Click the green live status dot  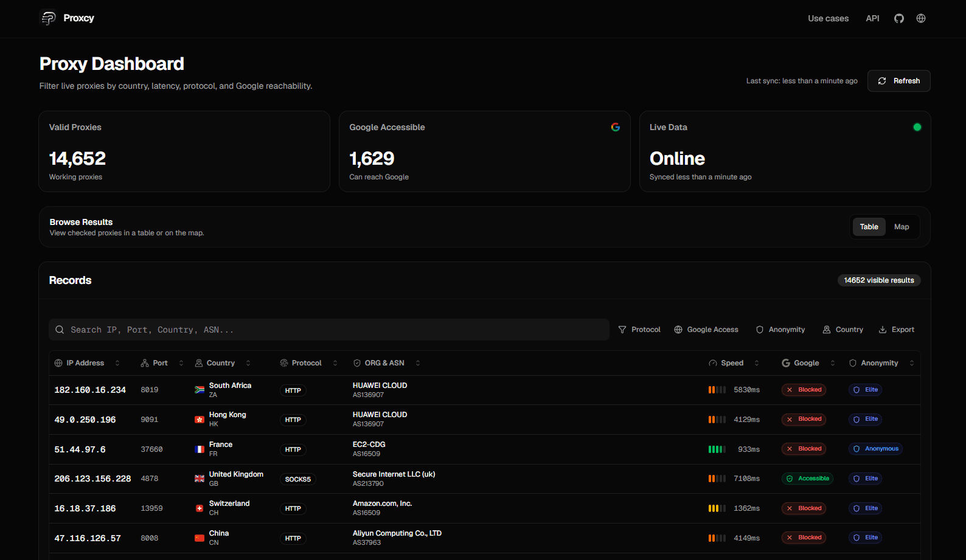tap(917, 127)
